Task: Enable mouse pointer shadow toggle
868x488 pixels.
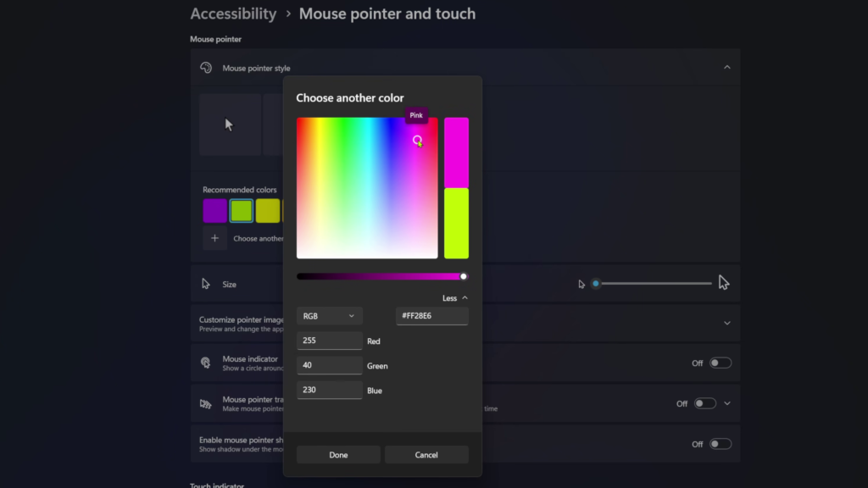Action: point(721,443)
